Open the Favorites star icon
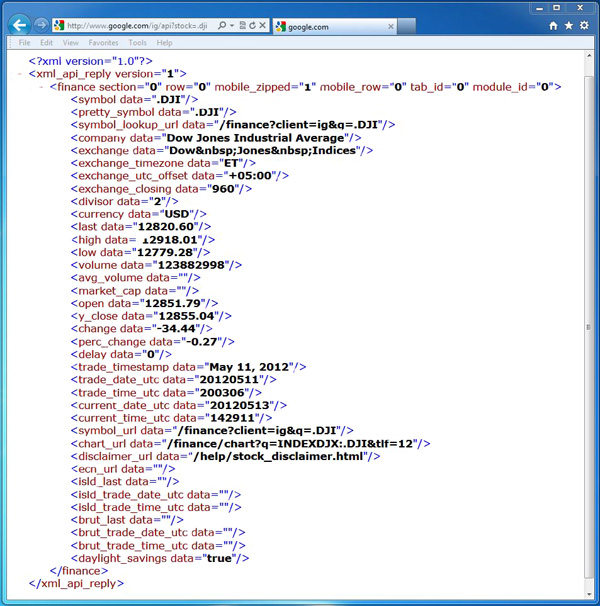Viewport: 600px width, 606px height. [x=569, y=26]
